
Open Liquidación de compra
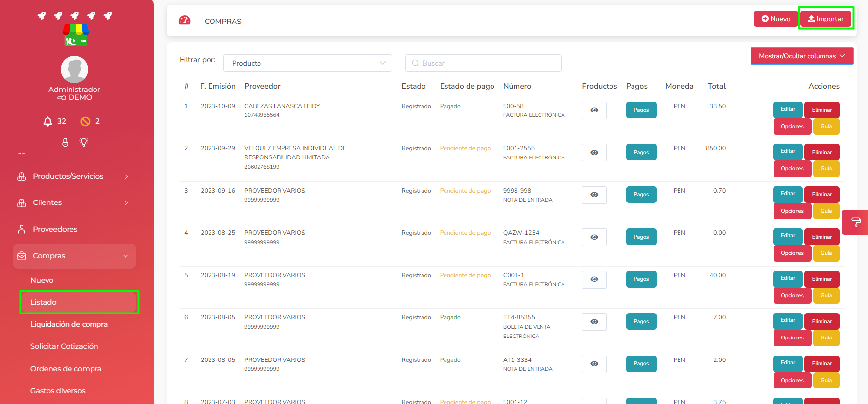(x=69, y=324)
